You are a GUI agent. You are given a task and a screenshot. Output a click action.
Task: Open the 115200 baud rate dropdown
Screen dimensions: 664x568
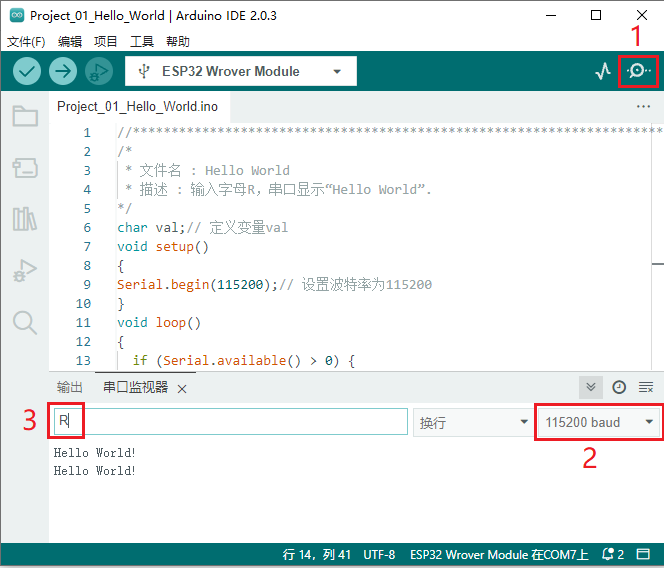coord(598,422)
